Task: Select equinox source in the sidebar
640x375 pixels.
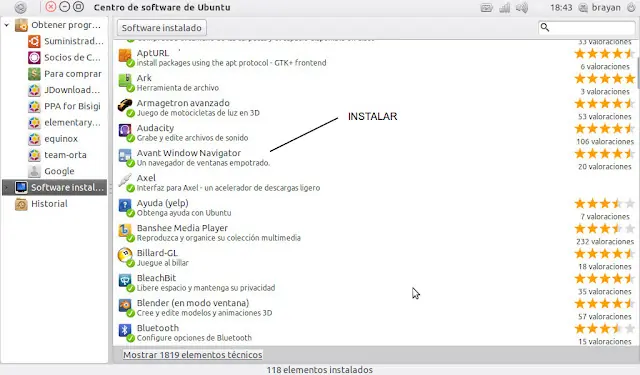Action: coord(61,139)
